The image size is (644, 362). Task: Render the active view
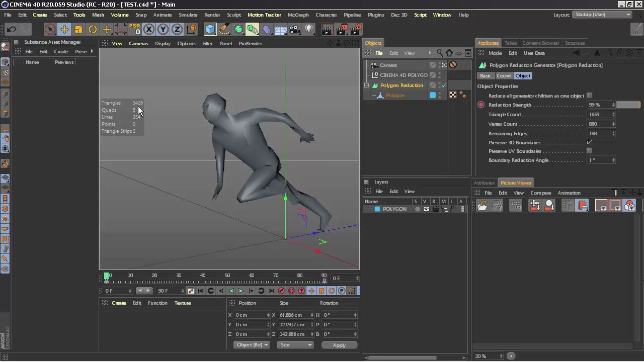tap(327, 29)
